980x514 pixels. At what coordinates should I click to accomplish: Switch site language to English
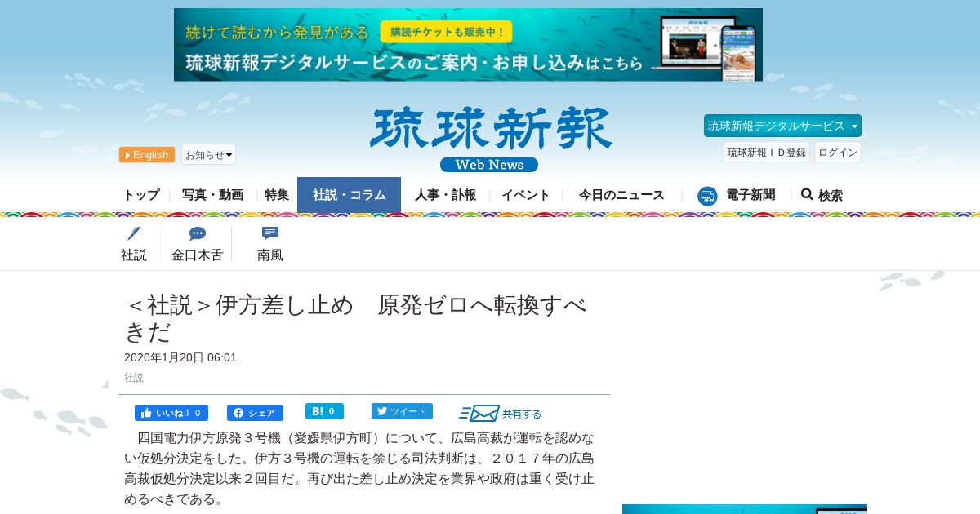[147, 155]
